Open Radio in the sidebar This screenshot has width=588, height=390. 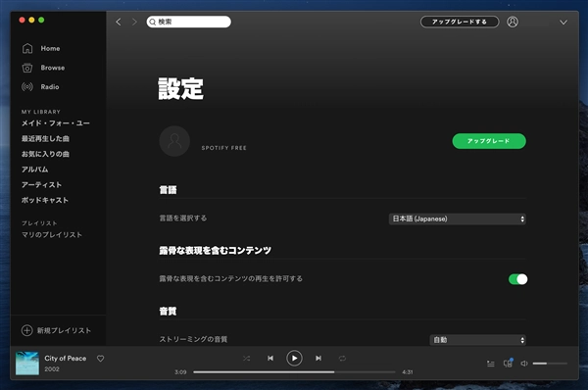point(50,86)
